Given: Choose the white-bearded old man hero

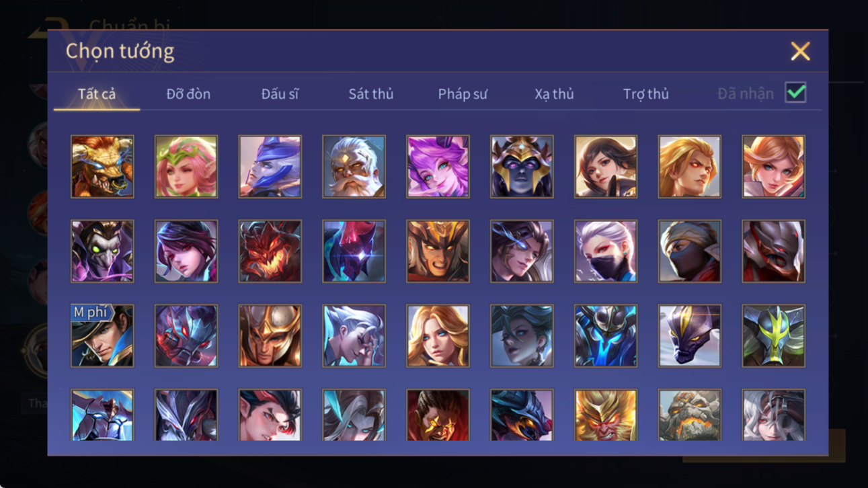Looking at the screenshot, I should point(354,167).
